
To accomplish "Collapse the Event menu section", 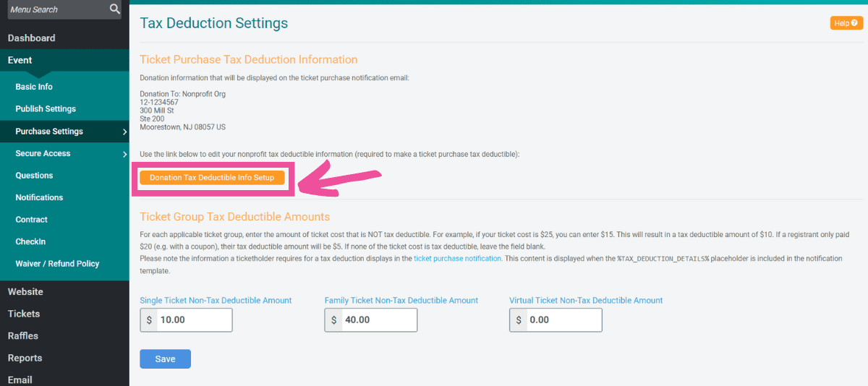I will point(20,61).
